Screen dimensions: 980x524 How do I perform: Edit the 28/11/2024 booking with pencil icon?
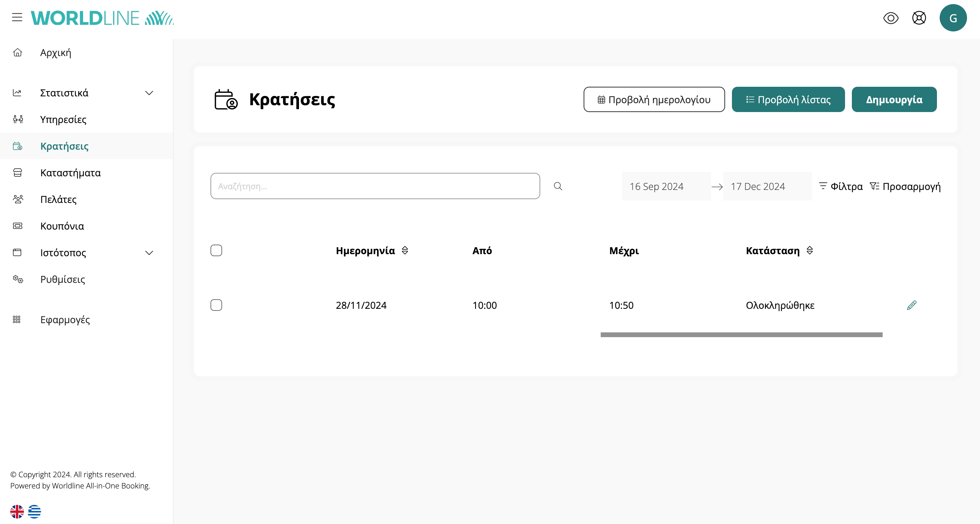[x=912, y=305]
